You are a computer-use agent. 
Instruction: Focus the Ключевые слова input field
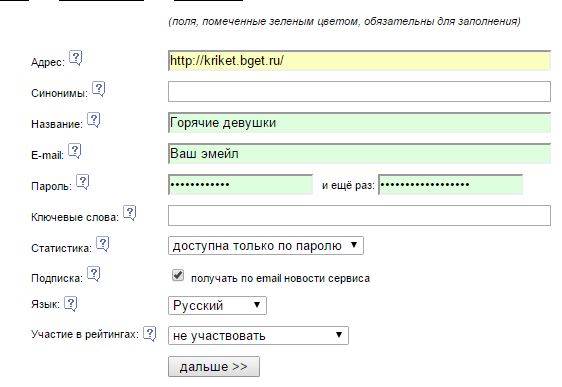click(x=359, y=215)
